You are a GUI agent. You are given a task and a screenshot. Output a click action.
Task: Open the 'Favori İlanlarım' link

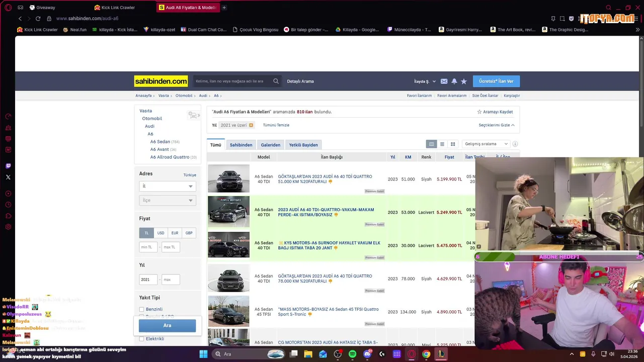point(419,96)
